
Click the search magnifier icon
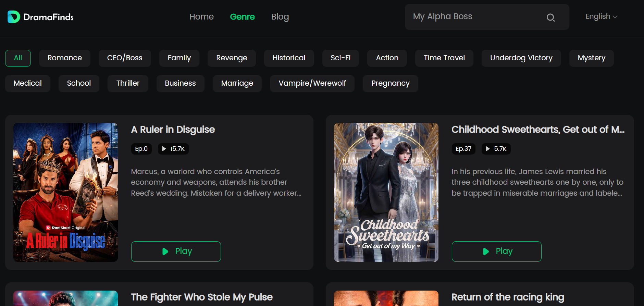tap(550, 17)
